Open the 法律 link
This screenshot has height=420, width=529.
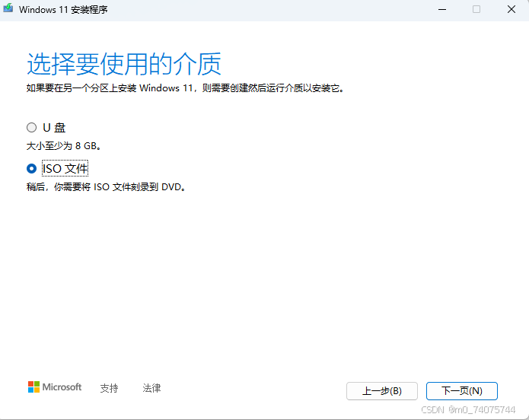151,388
